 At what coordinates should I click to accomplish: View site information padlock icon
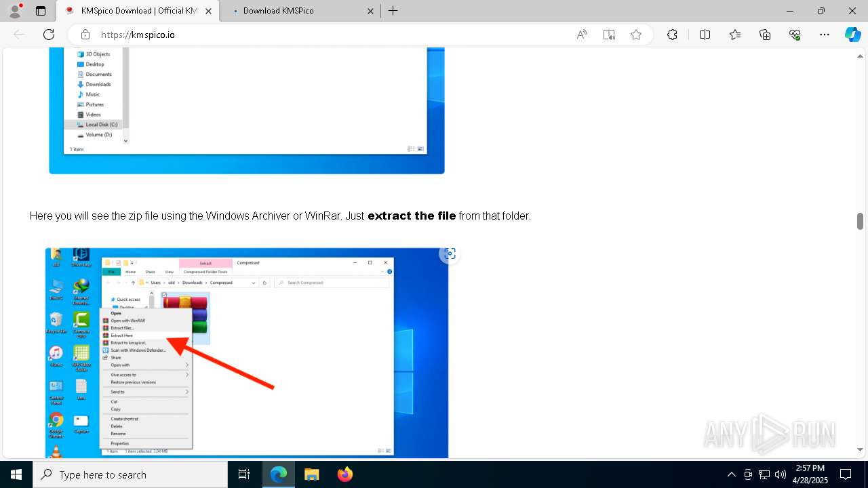pos(85,35)
